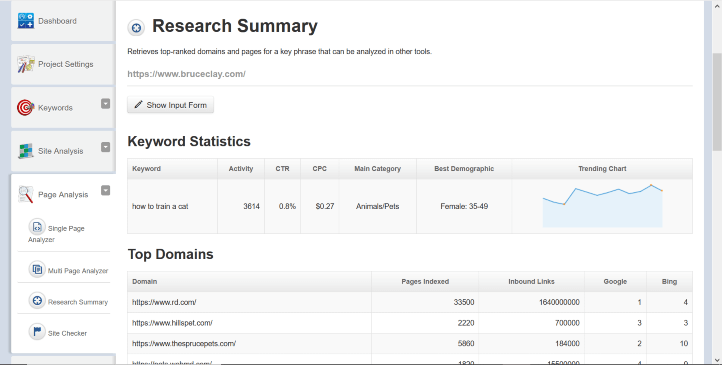Click the Pages Indexed column header
The image size is (722, 365).
pos(425,282)
